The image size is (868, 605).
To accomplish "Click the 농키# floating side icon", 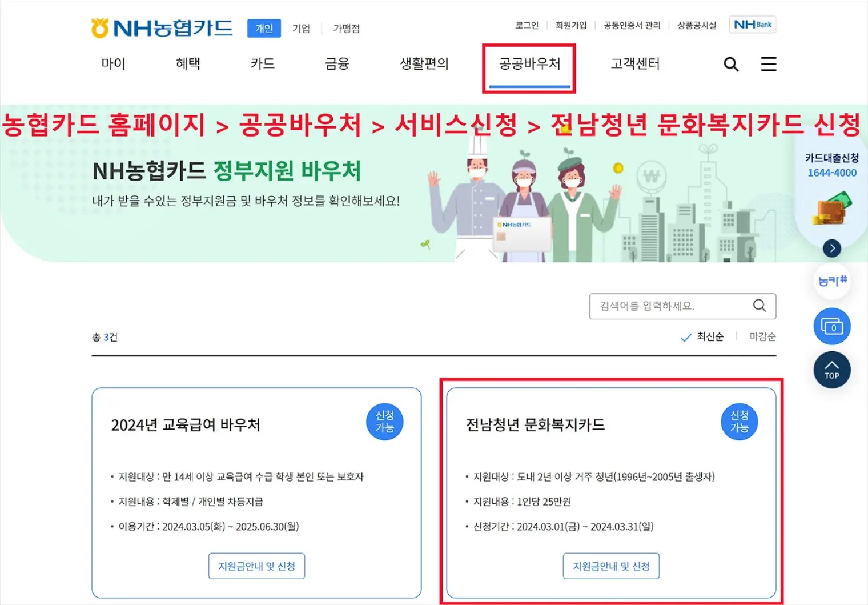I will 831,281.
